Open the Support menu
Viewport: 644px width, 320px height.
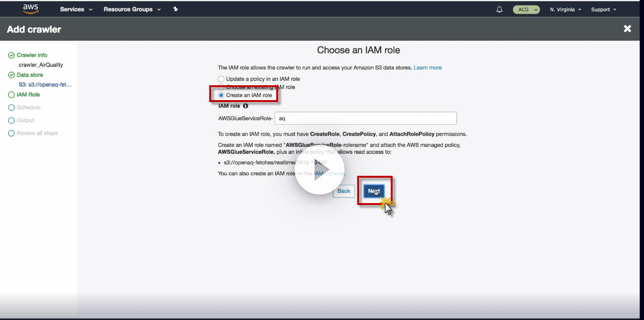603,10
